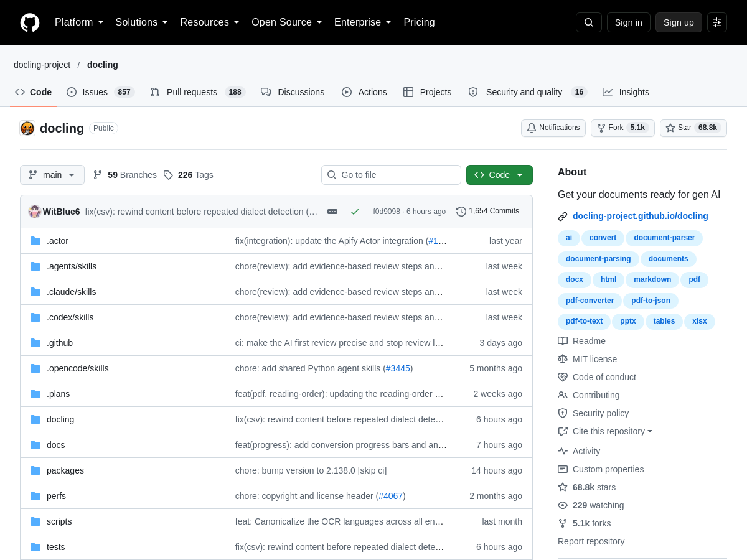
Task: Click the docling repository avatar icon
Action: (x=27, y=128)
